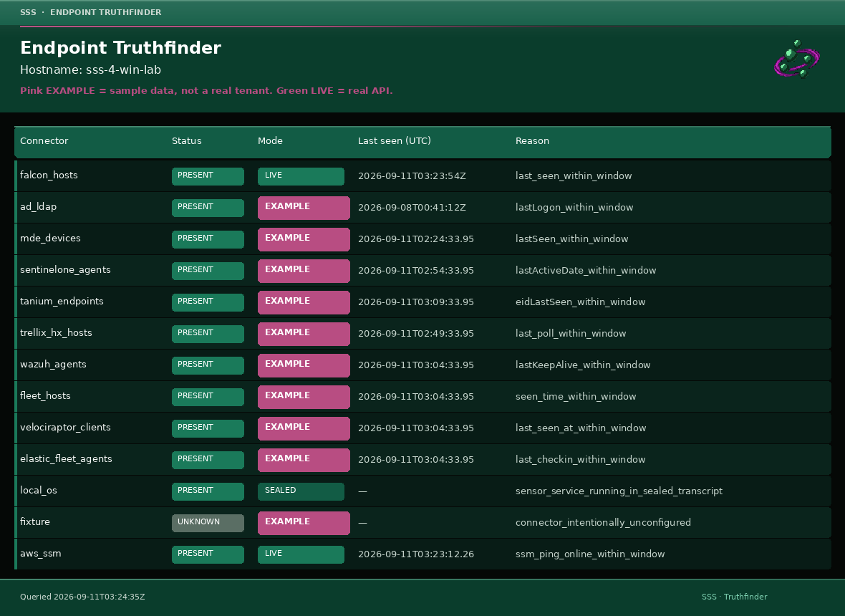Image resolution: width=845 pixels, height=616 pixels.
Task: Select the velociraptor_clients connector name
Action: [x=65, y=428]
